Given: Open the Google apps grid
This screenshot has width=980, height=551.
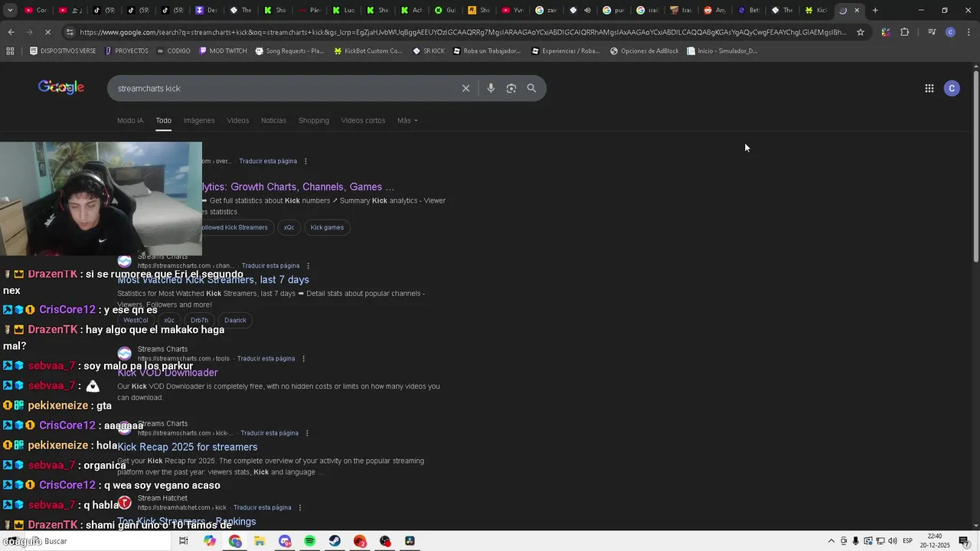Looking at the screenshot, I should click(929, 88).
